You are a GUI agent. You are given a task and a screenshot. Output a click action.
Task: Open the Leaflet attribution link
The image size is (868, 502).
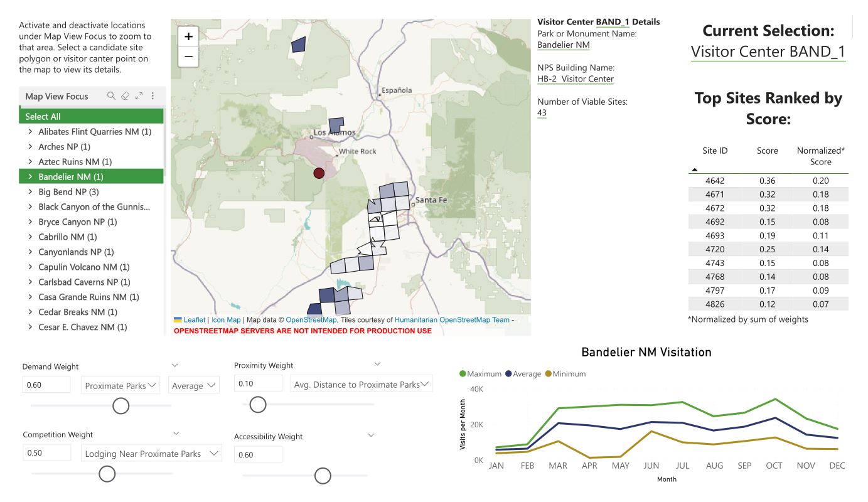tap(194, 320)
